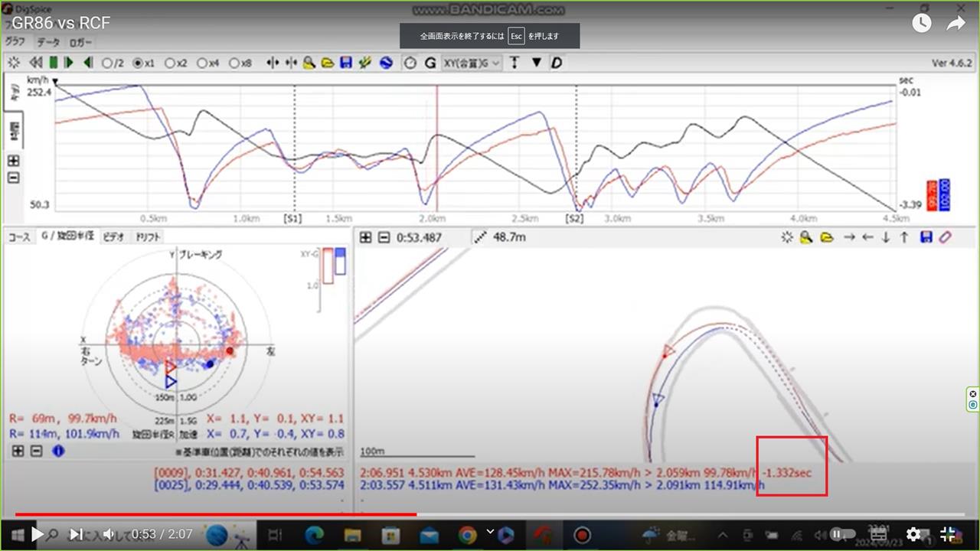
Task: Click the green plant-like icon in graph toolbar
Action: (x=365, y=63)
